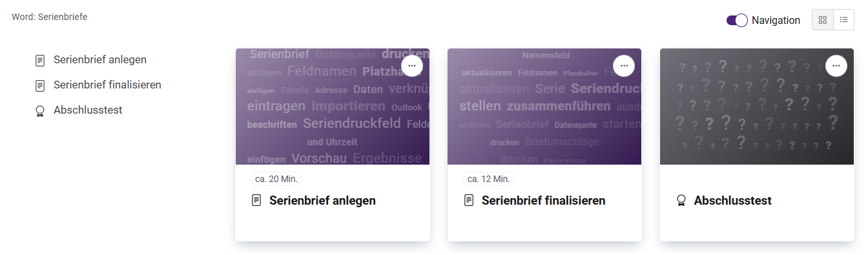Click award icon beside sidebar Abschlusstest
This screenshot has width=868, height=255.
pos(40,110)
